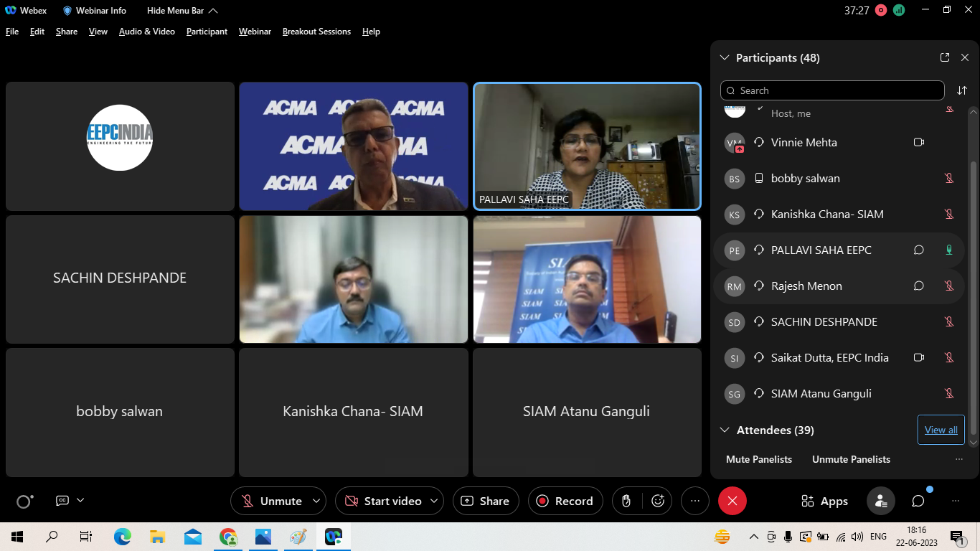Raise hand icon
Viewport: 980px width, 551px height.
tap(626, 501)
